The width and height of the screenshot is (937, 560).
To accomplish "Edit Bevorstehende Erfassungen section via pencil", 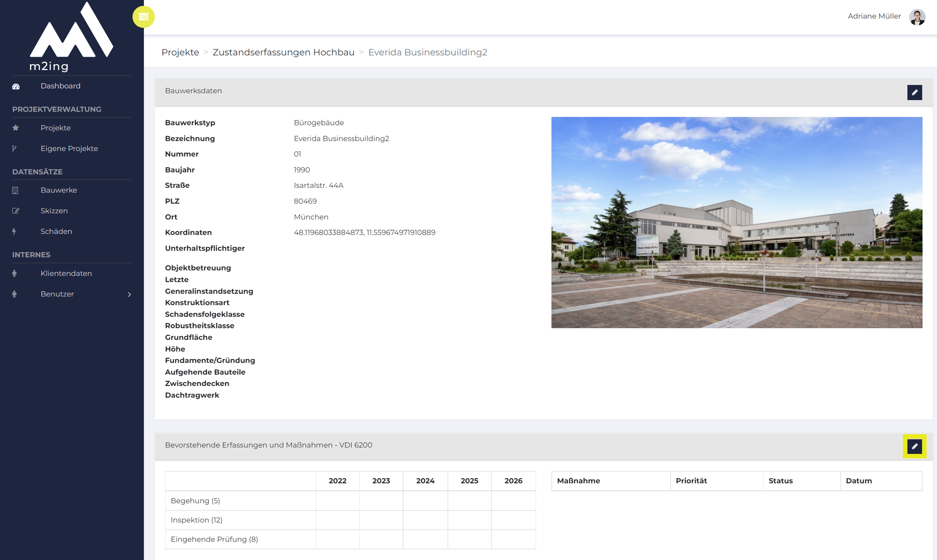I will coord(914,446).
